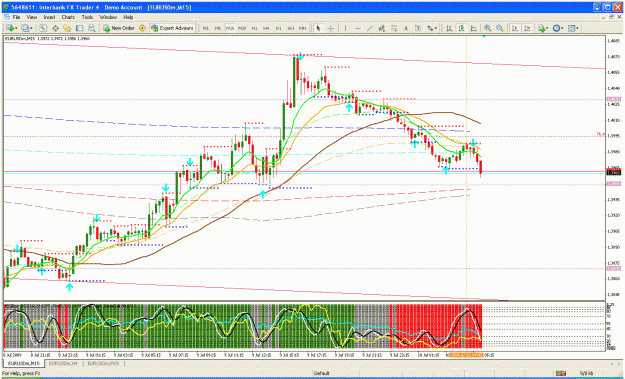Click the 5/0 kb traffic indicator
This screenshot has height=379, width=625.
tap(586, 373)
